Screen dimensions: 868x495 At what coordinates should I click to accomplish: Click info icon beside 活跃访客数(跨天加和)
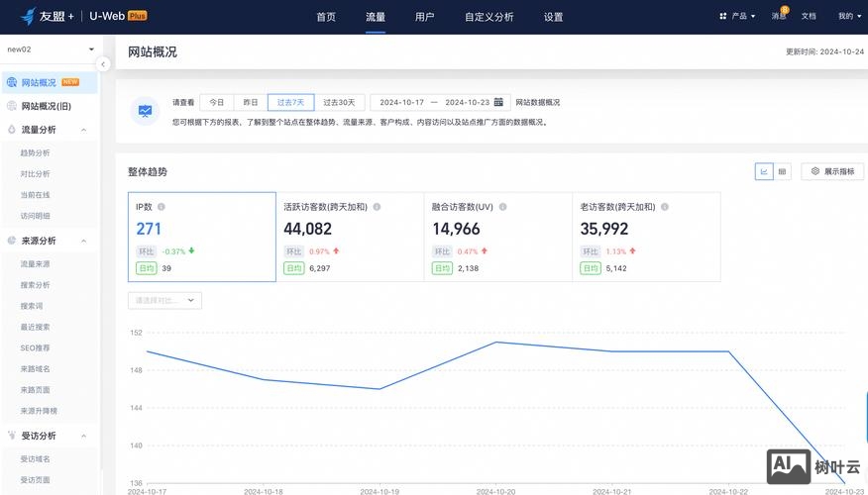pyautogui.click(x=377, y=207)
